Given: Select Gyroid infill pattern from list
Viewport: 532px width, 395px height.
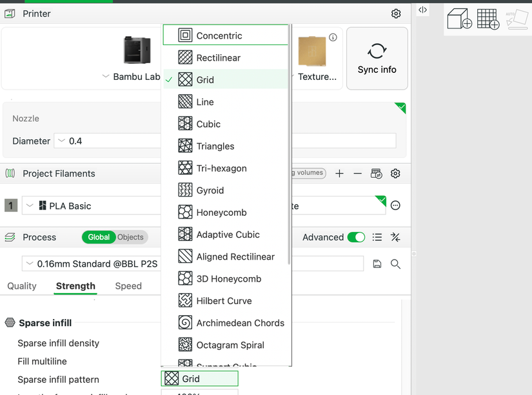Looking at the screenshot, I should pos(210,190).
